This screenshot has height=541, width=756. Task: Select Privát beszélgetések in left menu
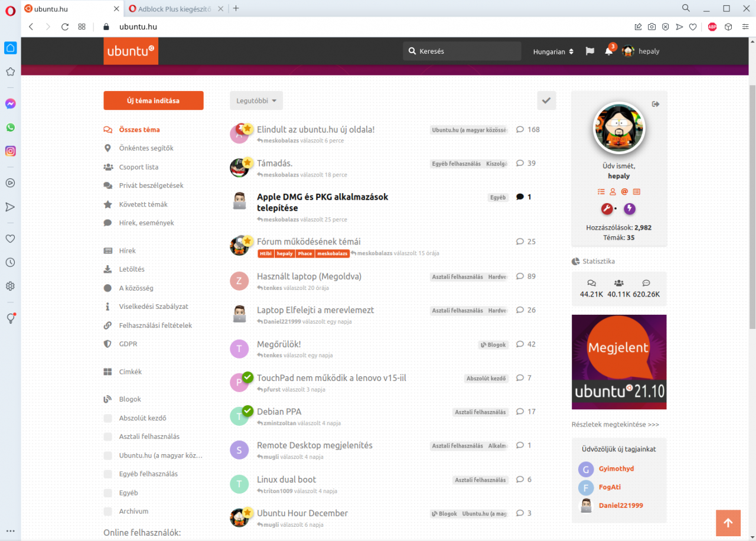[x=151, y=185]
